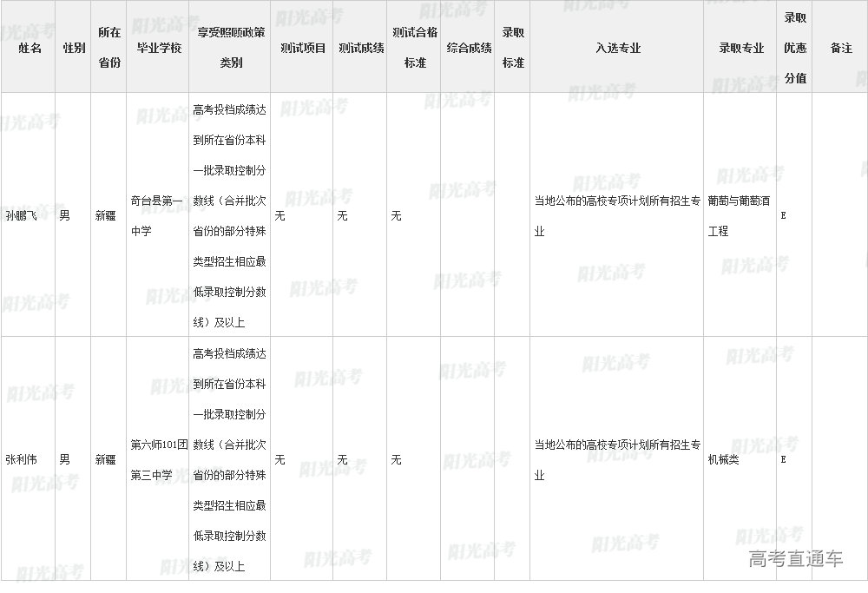Click the 葡萄与葡萄酒工程 major cell

pyautogui.click(x=740, y=215)
